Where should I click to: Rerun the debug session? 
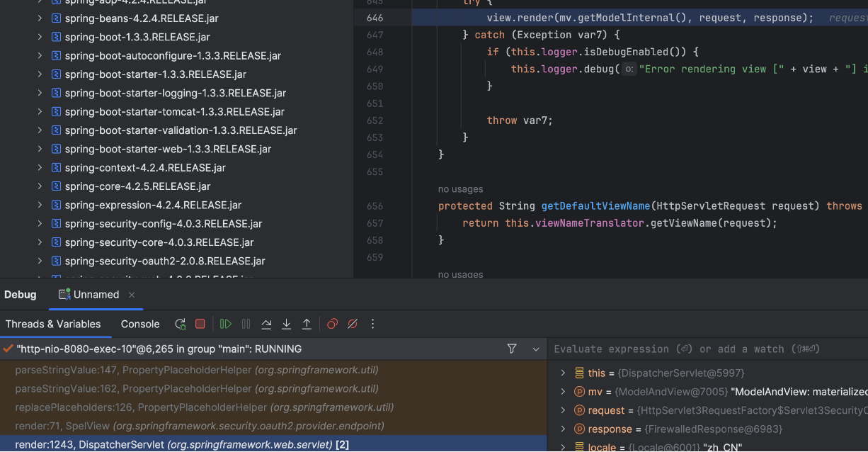click(181, 324)
